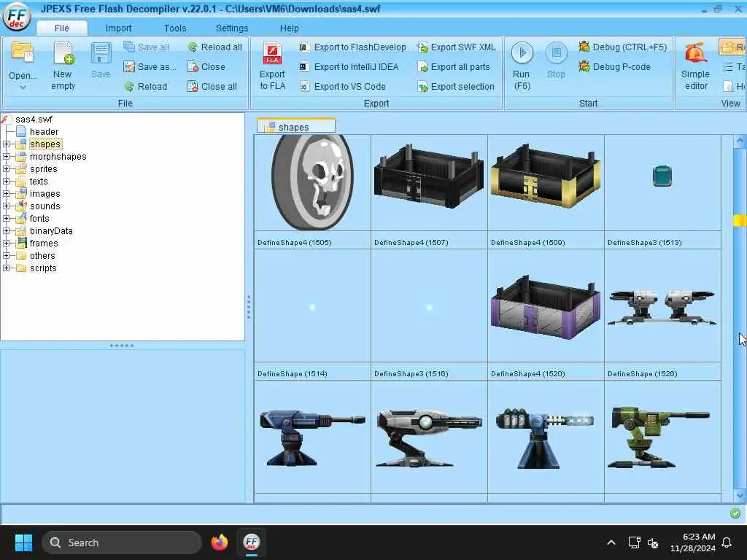
Task: Click the JPEXS FFdec application logo
Action: 17,16
